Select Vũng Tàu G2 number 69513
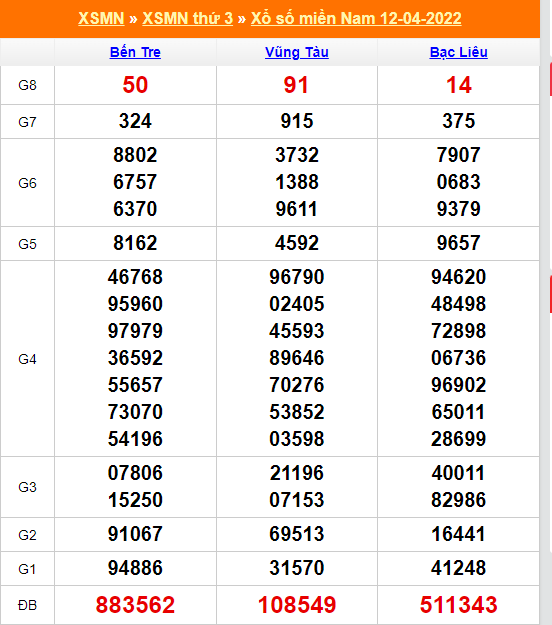Screen dimensions: 552x625 [297, 534]
